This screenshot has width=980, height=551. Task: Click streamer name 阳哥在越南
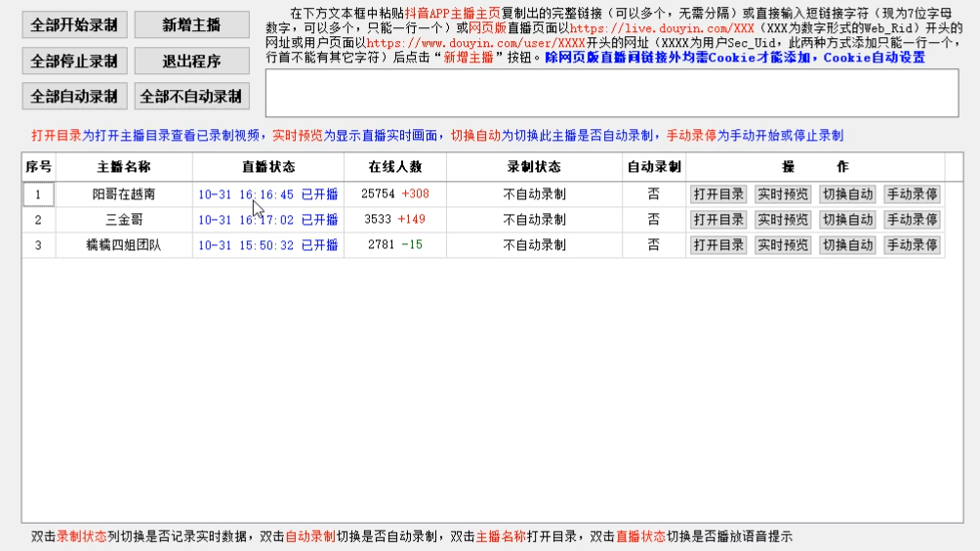124,193
